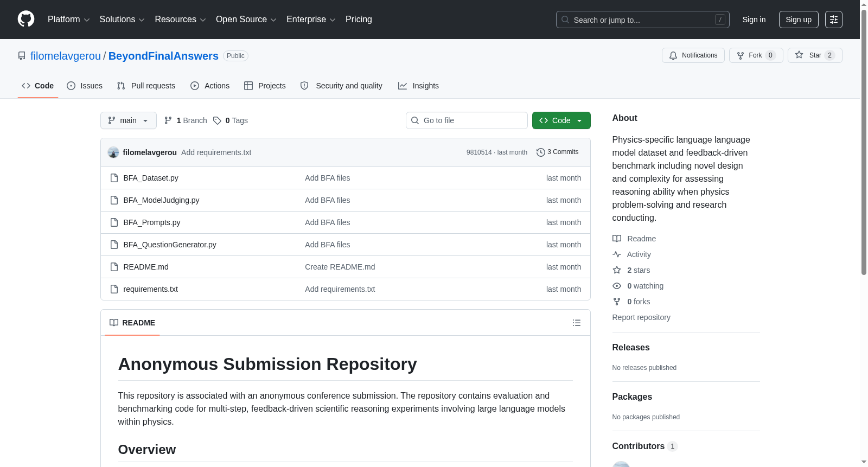Switch to the Issues tab
The height and width of the screenshot is (467, 868).
click(85, 86)
